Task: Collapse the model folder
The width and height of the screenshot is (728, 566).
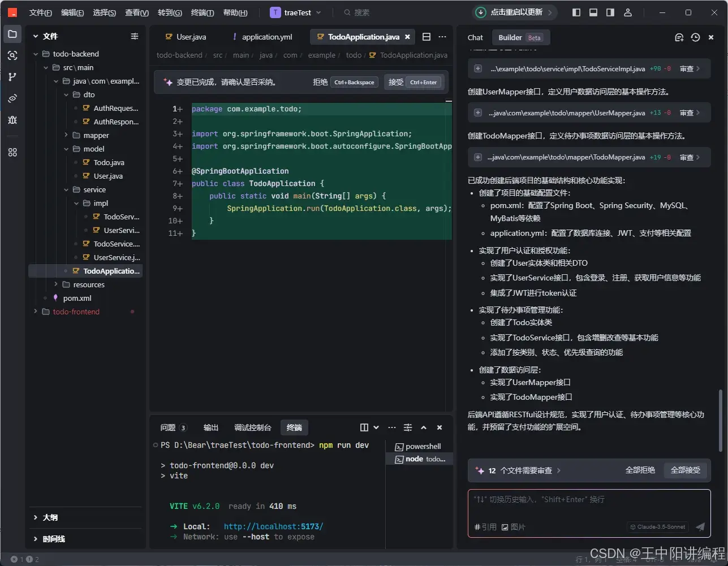Action: (x=66, y=149)
